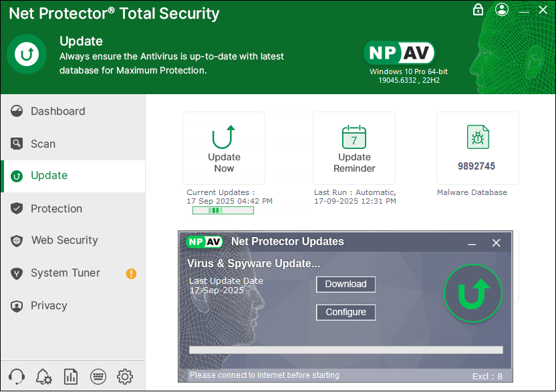Open the Malware Database bug icon
The width and height of the screenshot is (556, 392).
point(478,137)
